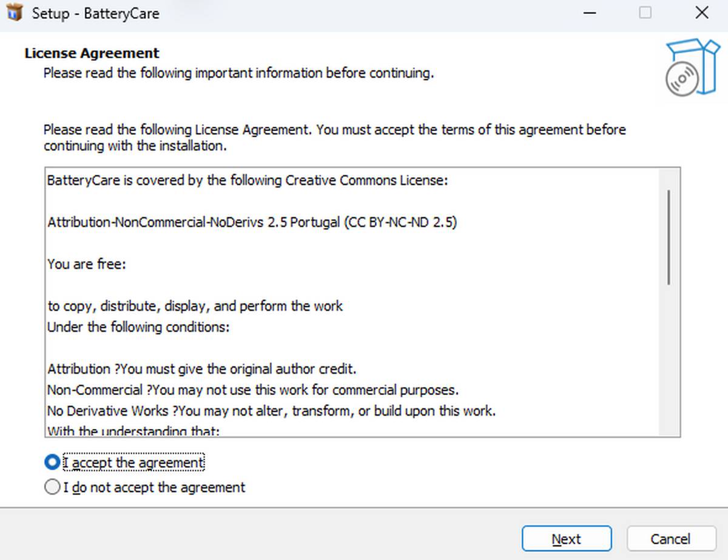Choose "I do not accept the agreement" radio
Viewport: 728px width, 560px height.
[53, 487]
